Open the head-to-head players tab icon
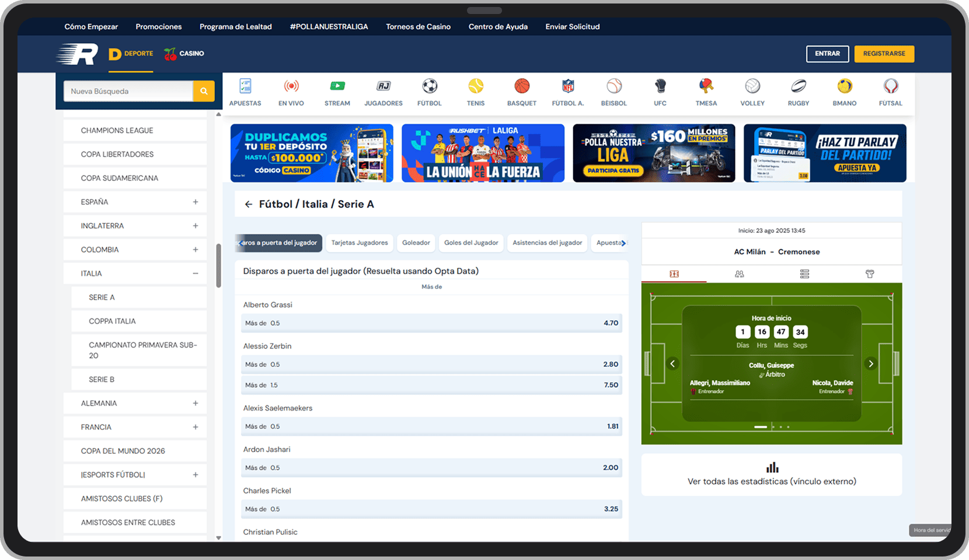969x560 pixels. (x=740, y=274)
